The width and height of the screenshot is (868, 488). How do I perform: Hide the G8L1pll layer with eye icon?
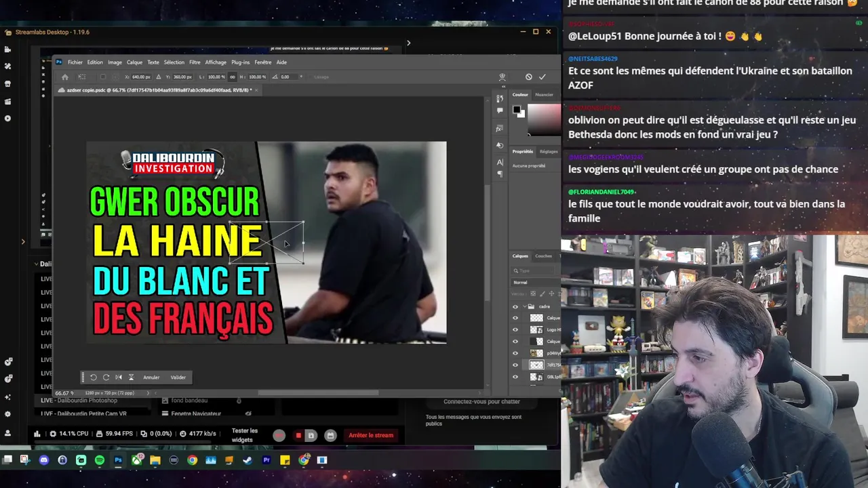(x=515, y=377)
